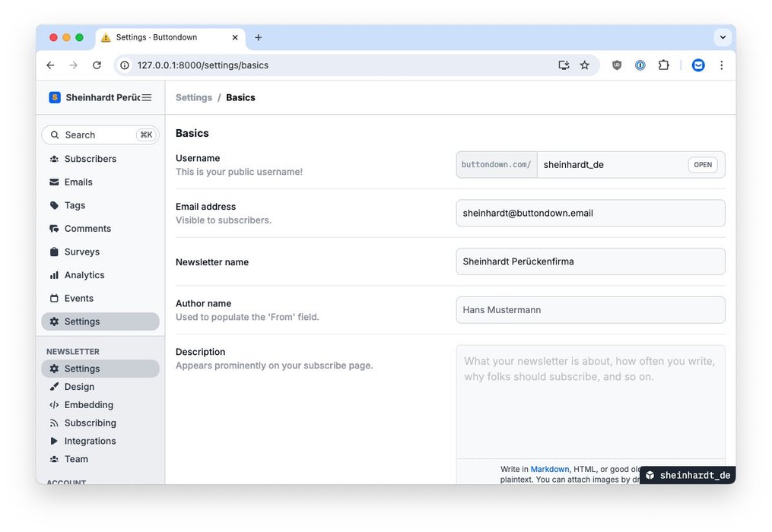The height and width of the screenshot is (532, 772).
Task: Select Design under Newsletter settings
Action: pos(79,387)
